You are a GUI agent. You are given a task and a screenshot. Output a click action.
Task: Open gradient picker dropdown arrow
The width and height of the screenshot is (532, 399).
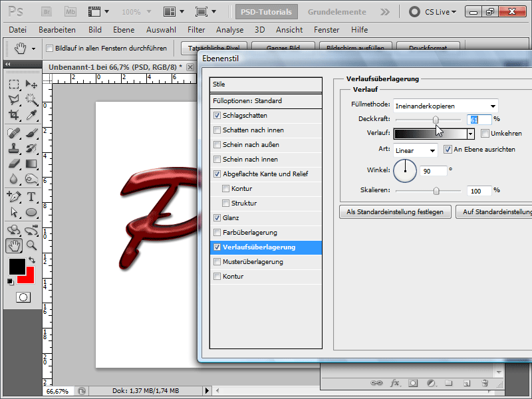point(470,134)
